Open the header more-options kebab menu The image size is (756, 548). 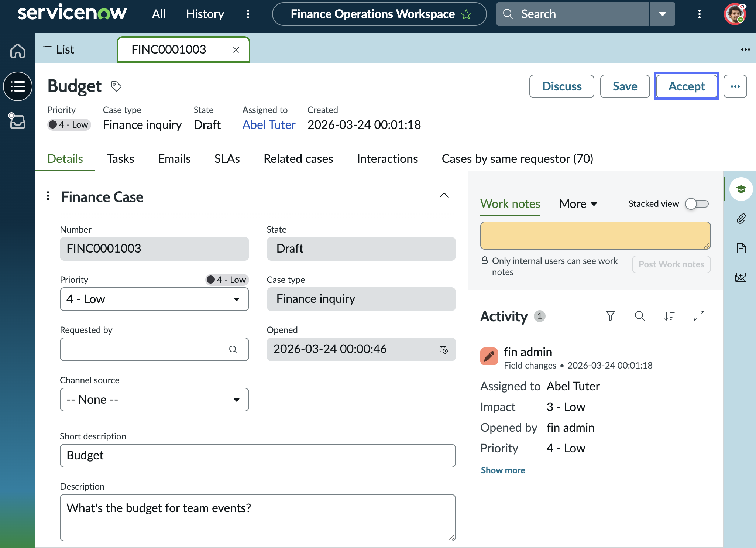pos(699,14)
